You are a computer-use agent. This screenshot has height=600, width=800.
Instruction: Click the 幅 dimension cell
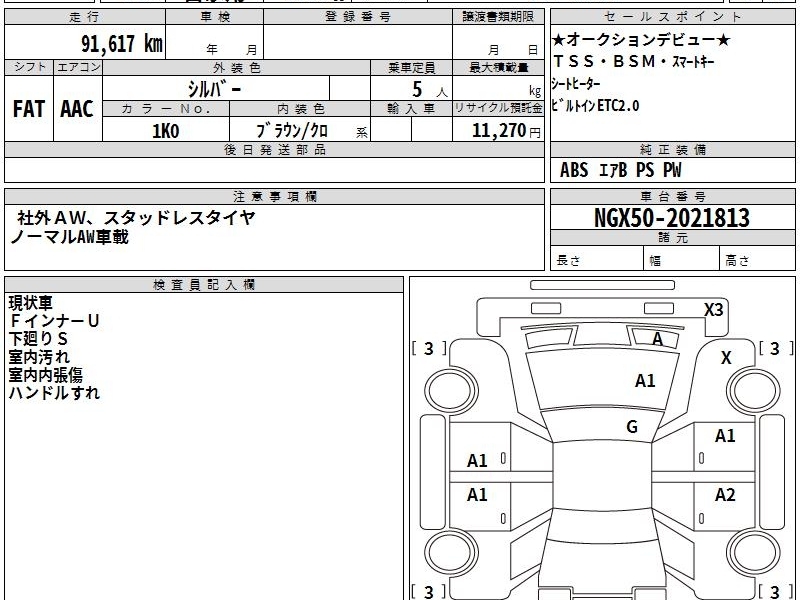point(682,259)
